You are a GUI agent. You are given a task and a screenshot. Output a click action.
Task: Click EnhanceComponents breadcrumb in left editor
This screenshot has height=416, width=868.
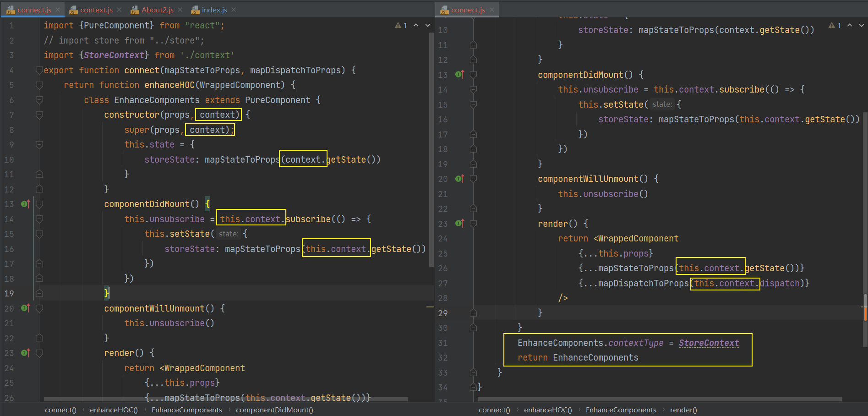tap(187, 410)
